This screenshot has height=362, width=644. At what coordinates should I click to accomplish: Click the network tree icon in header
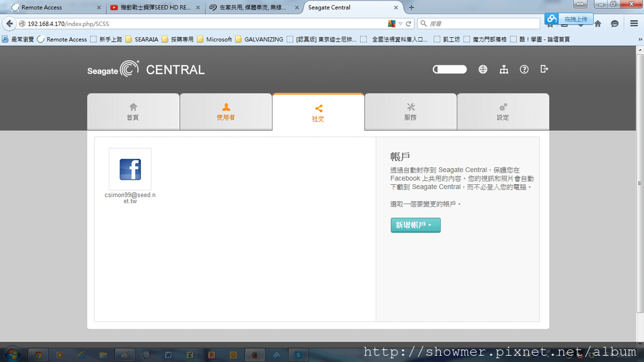(x=504, y=69)
